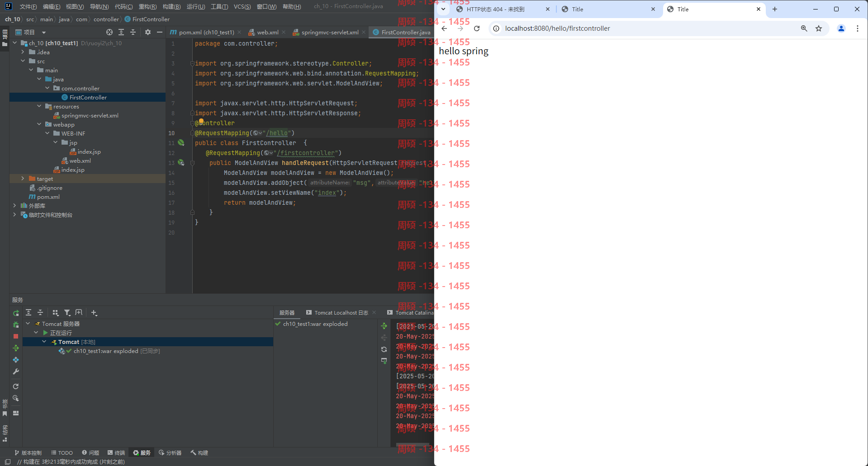
Task: Open Project panel settings gear
Action: (148, 32)
